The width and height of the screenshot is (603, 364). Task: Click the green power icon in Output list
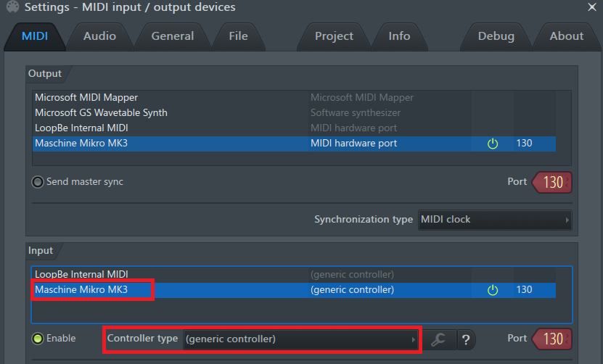coord(493,144)
